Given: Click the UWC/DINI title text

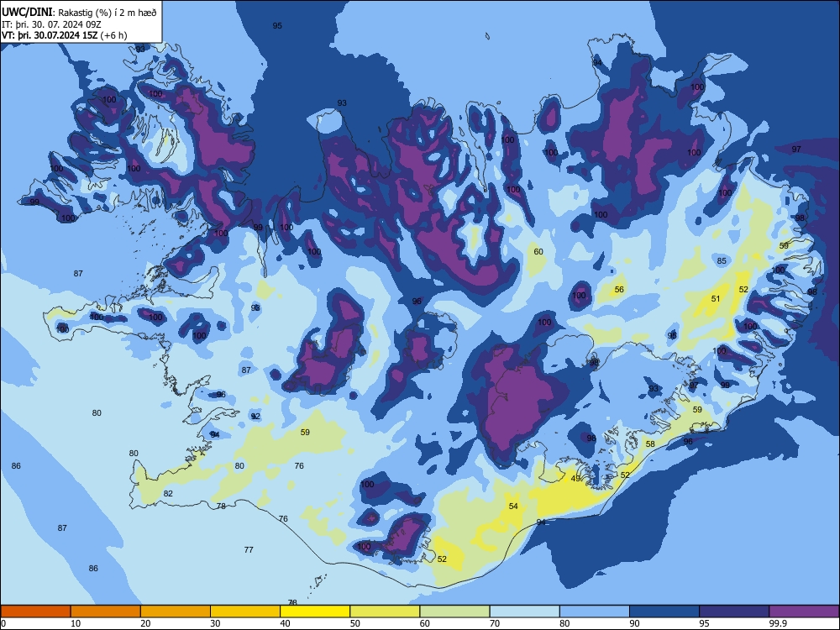Looking at the screenshot, I should click(x=27, y=13).
